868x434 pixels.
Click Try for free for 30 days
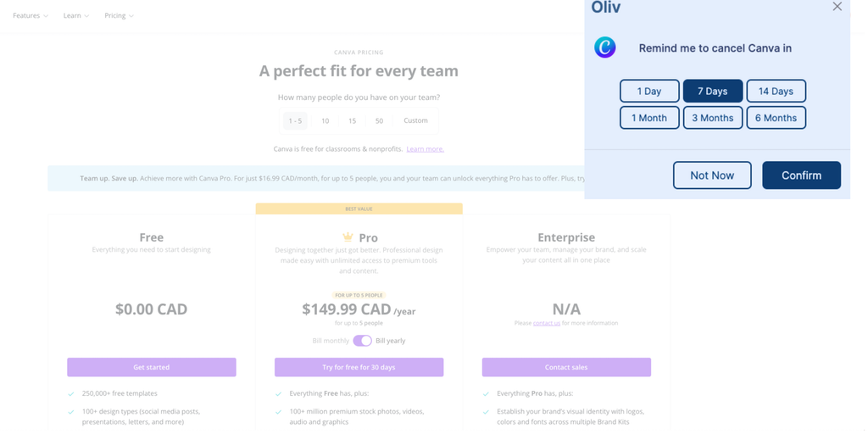point(359,367)
